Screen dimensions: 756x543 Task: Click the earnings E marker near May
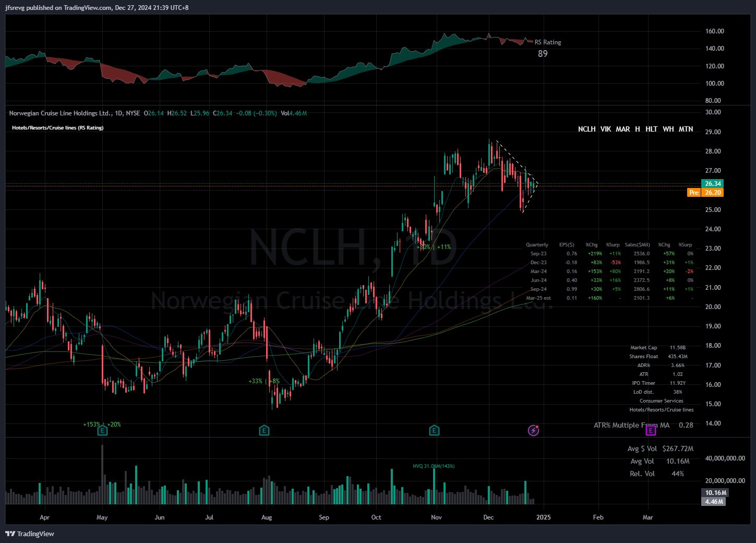click(103, 430)
